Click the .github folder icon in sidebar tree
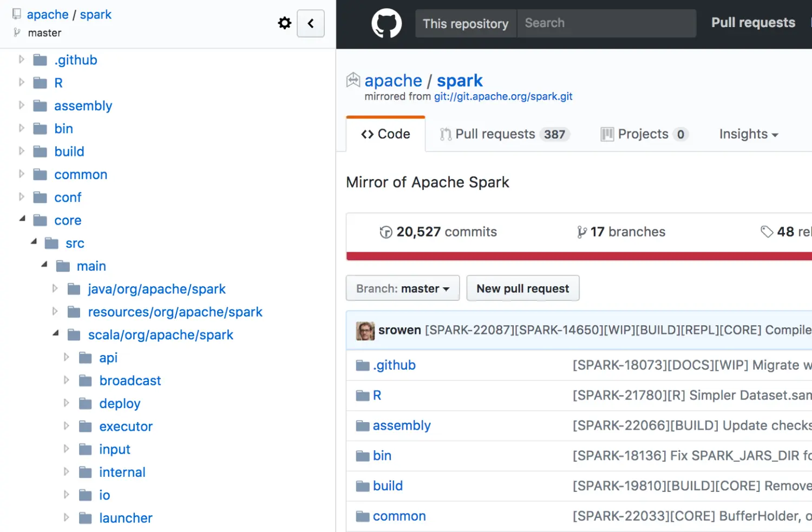812x532 pixels. click(x=40, y=60)
